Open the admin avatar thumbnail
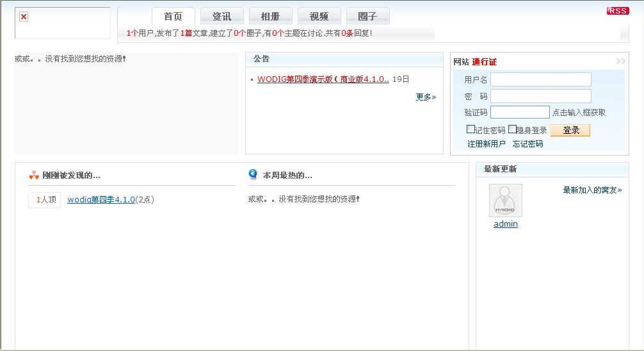 tap(506, 200)
